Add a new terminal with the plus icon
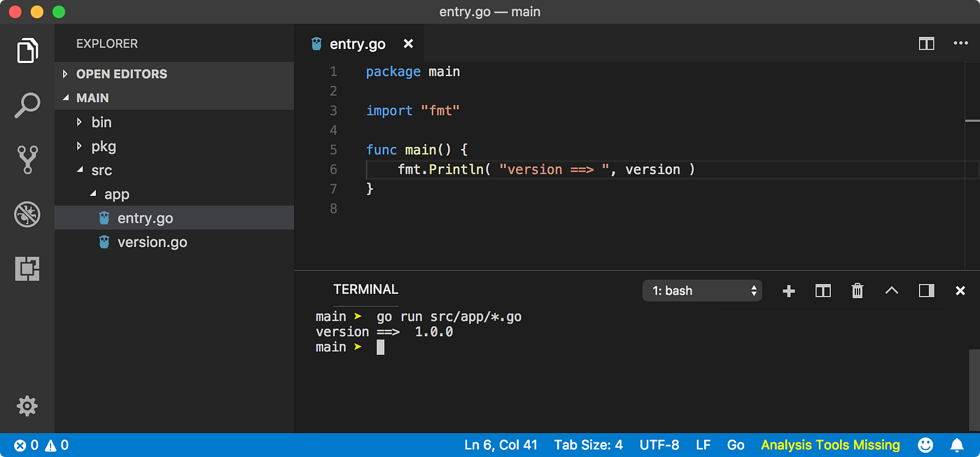 (788, 290)
